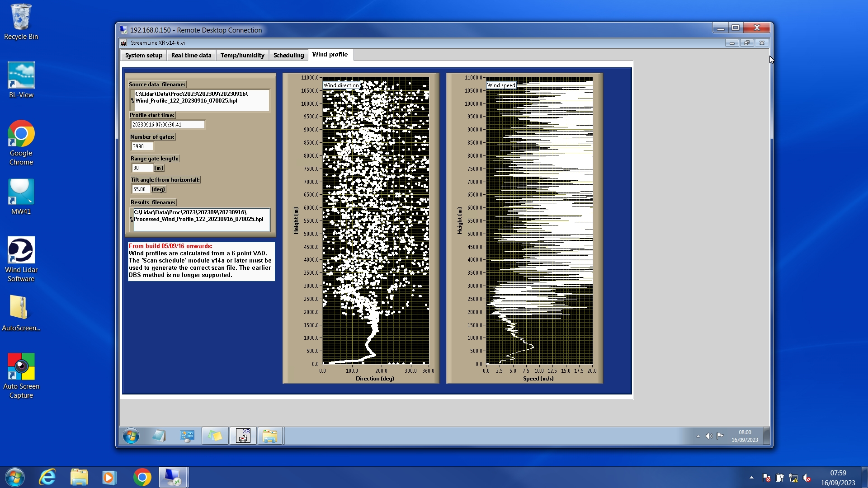The height and width of the screenshot is (488, 868).
Task: Click Google Chrome in host taskbar
Action: point(142,477)
